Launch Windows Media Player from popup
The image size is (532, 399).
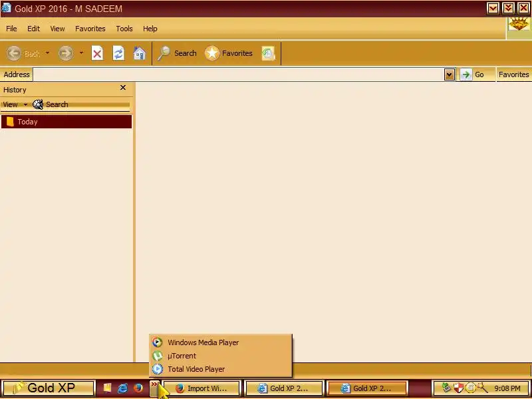[221, 342]
